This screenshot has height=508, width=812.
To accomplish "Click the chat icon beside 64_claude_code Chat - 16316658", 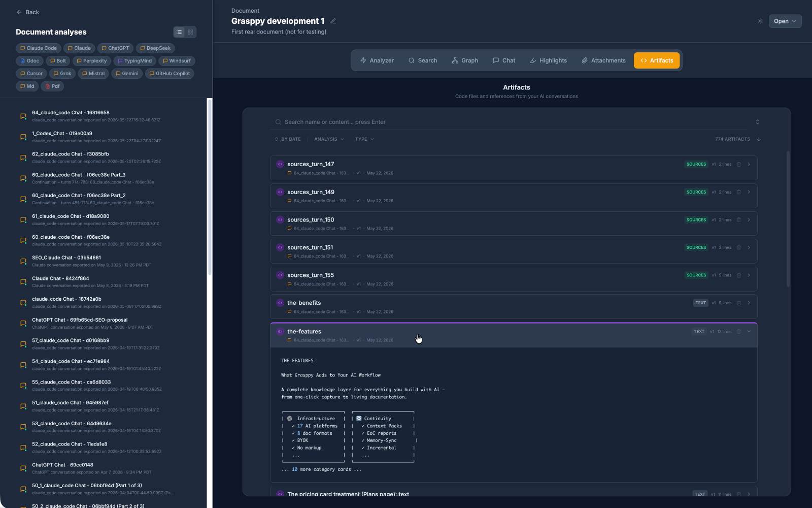I will 23,116.
